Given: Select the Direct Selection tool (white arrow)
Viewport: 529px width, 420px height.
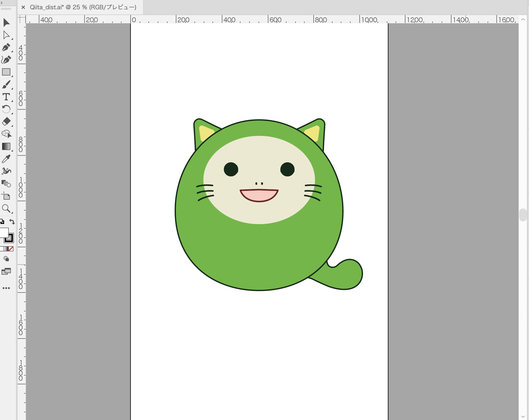Looking at the screenshot, I should click(x=6, y=35).
